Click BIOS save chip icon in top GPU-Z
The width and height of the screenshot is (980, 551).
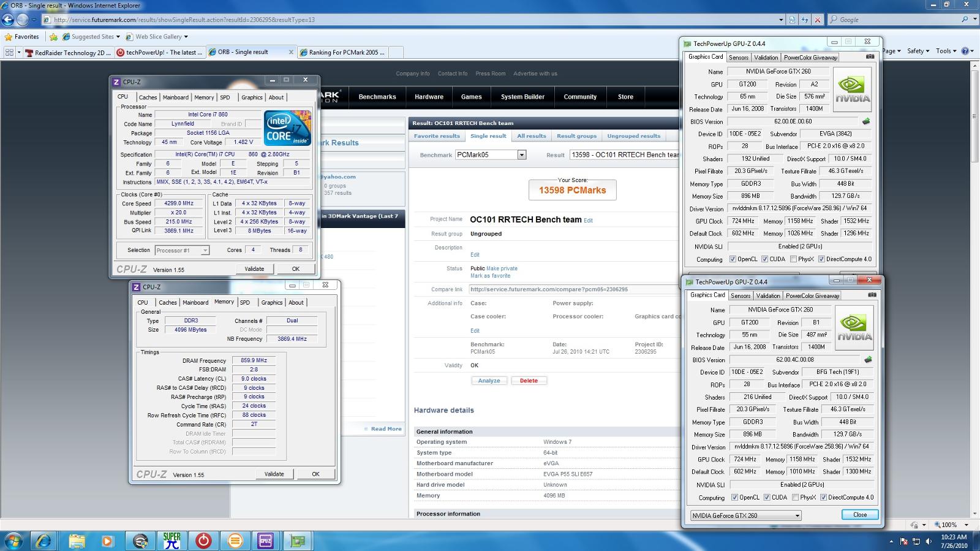click(866, 121)
